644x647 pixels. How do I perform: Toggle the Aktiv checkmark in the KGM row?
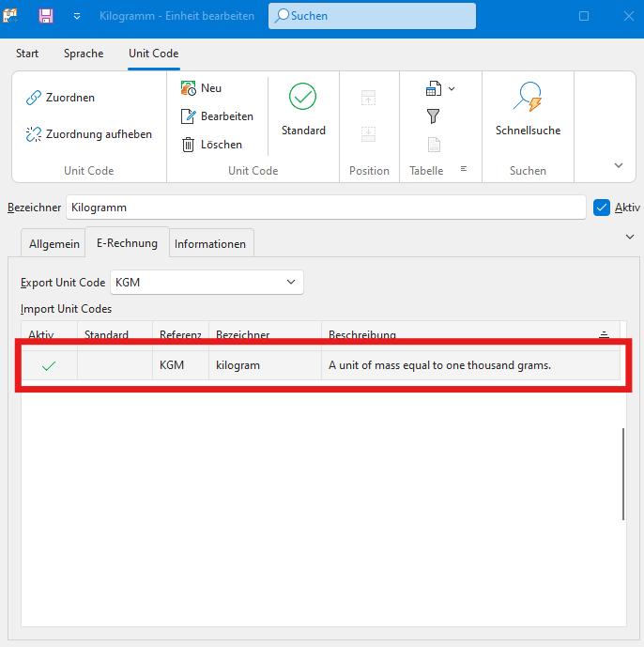coord(48,365)
